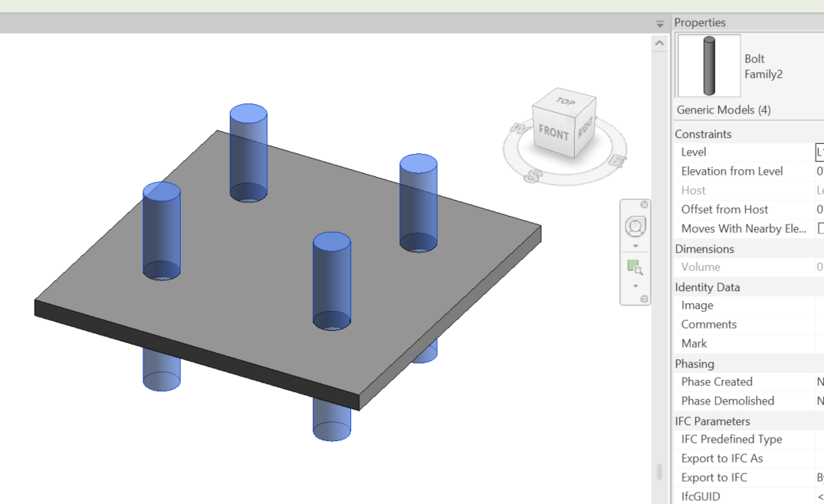Toggle the Moves With Nearby Elements checkbox
This screenshot has height=504, width=824.
point(819,227)
